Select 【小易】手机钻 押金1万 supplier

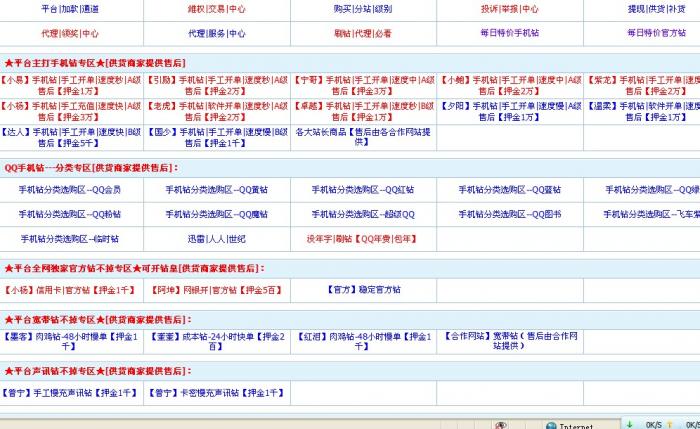tap(71, 85)
